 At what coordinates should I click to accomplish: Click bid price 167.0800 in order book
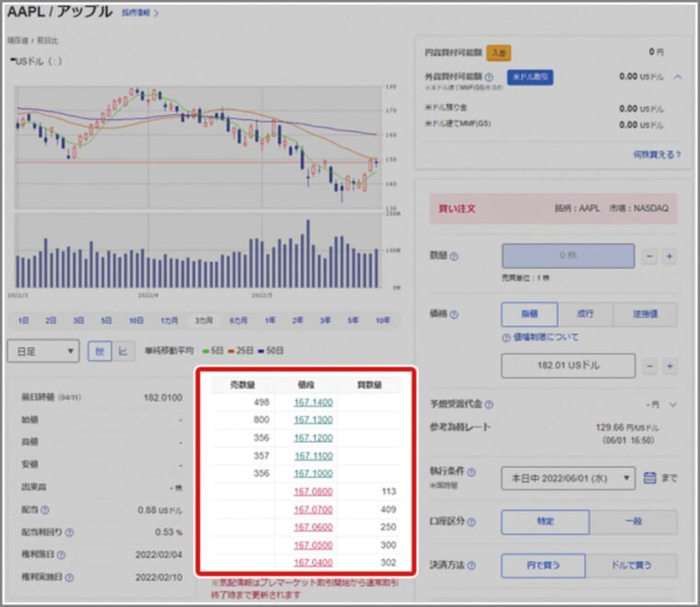[x=313, y=492]
